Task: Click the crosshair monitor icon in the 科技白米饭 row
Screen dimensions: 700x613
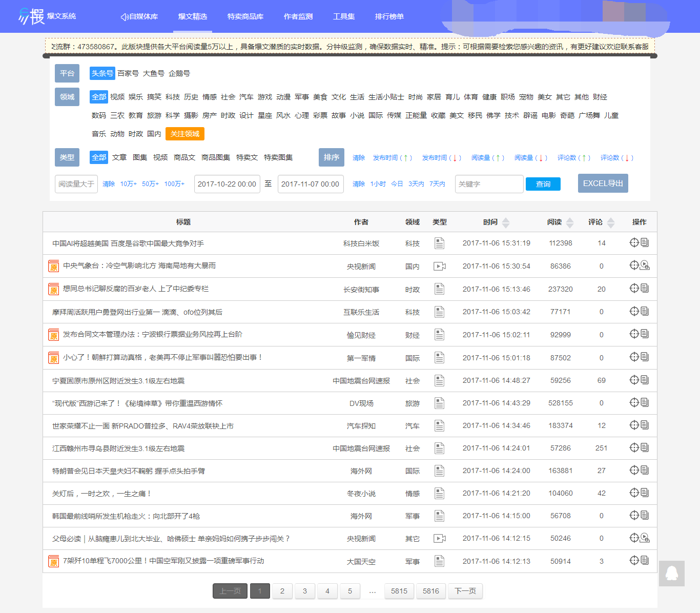Action: [634, 242]
